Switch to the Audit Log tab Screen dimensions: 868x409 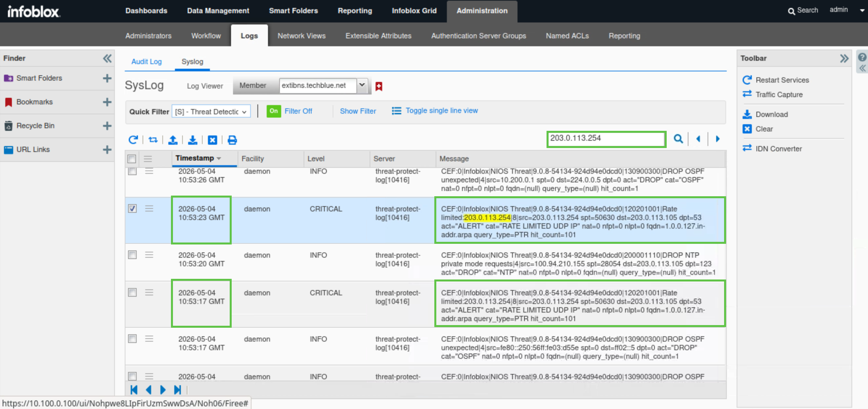click(x=147, y=62)
